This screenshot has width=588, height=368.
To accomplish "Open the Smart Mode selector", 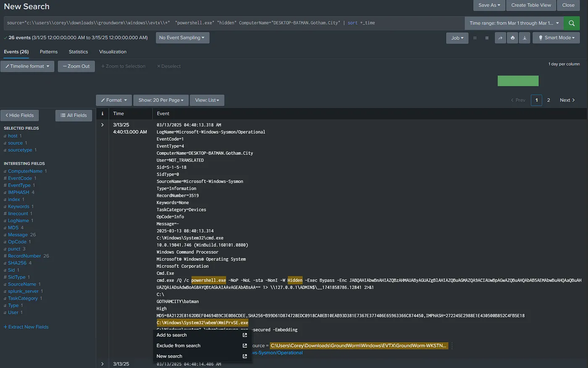I will click(556, 38).
